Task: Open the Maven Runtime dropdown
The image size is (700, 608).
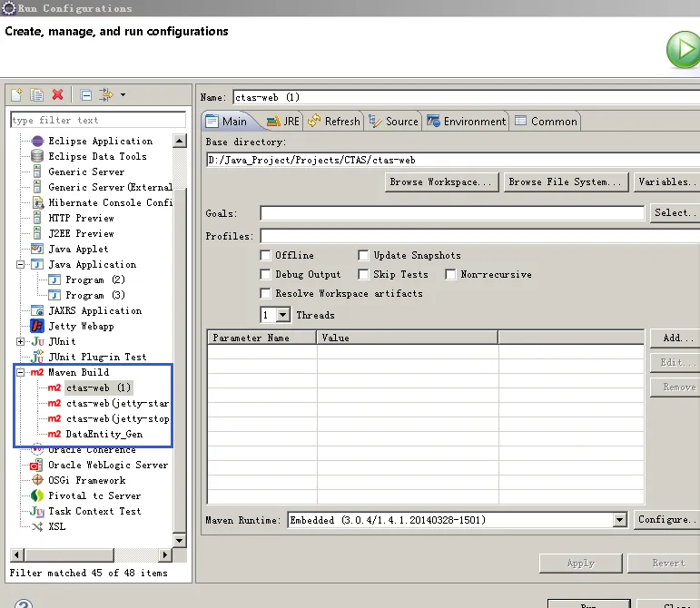Action: tap(619, 520)
